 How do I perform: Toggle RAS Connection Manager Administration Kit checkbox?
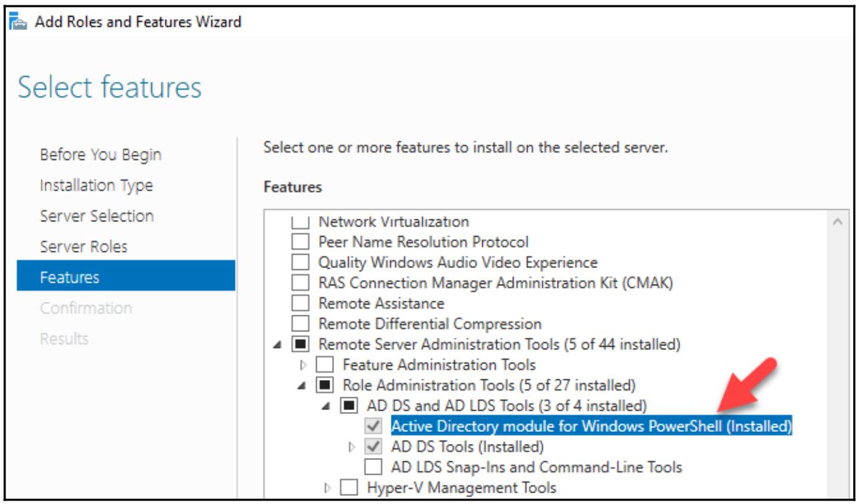[x=301, y=283]
